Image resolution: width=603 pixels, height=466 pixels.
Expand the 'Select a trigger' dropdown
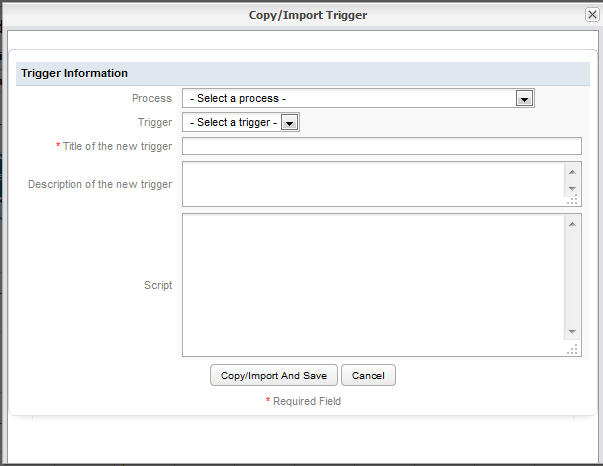tap(240, 122)
